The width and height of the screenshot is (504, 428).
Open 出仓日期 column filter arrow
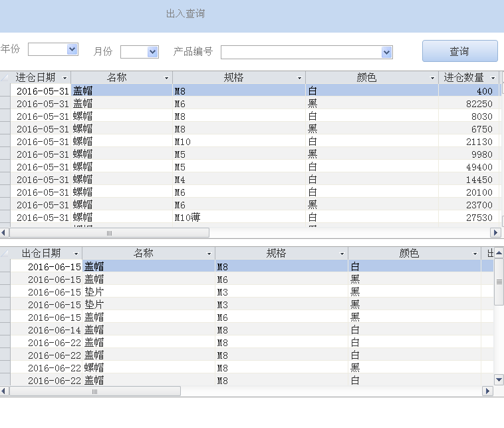pyautogui.click(x=76, y=254)
